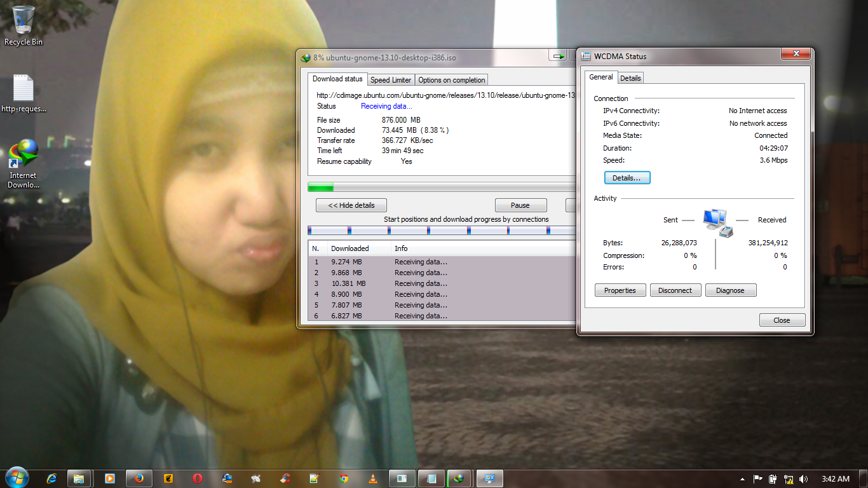
Task: Open the Windows Start menu
Action: click(x=17, y=478)
